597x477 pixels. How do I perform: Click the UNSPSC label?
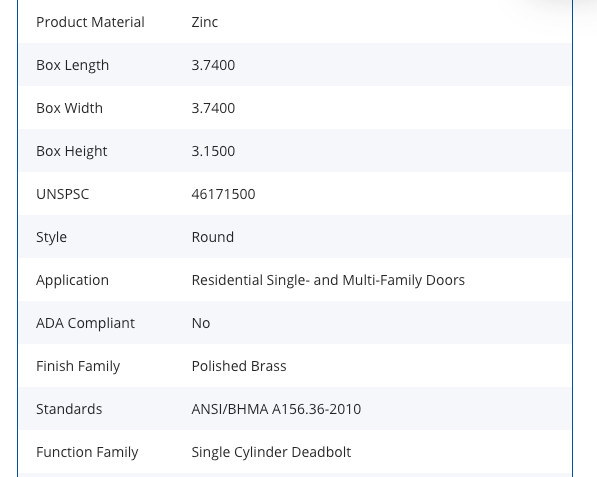(62, 194)
